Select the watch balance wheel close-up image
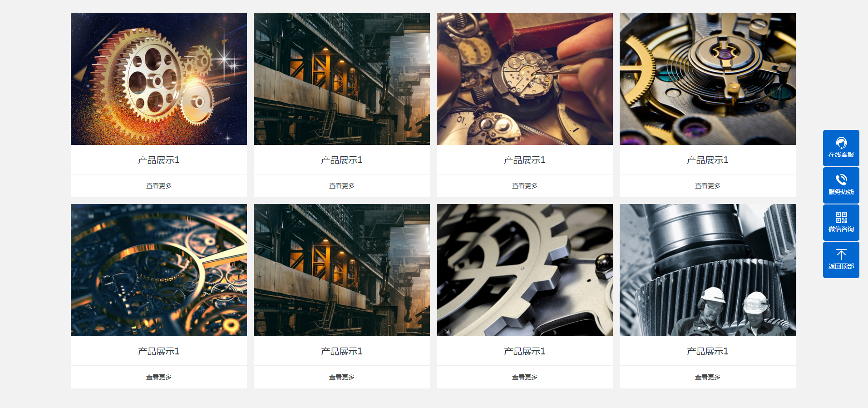 point(708,79)
